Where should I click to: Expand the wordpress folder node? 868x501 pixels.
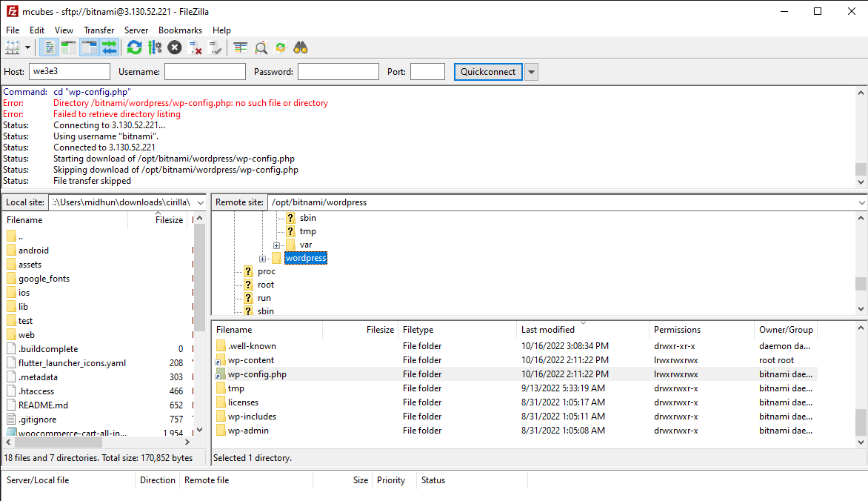(263, 258)
